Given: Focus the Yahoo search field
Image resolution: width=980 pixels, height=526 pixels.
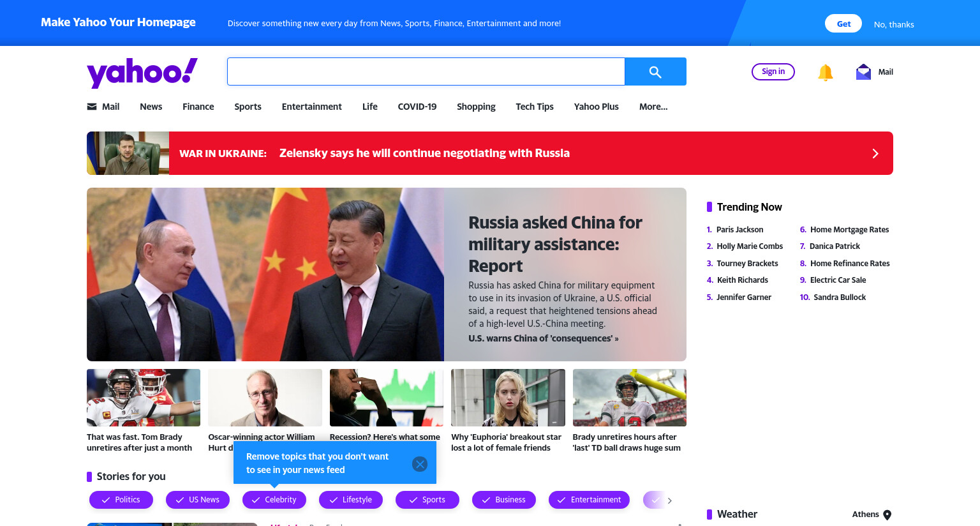Looking at the screenshot, I should (x=426, y=71).
